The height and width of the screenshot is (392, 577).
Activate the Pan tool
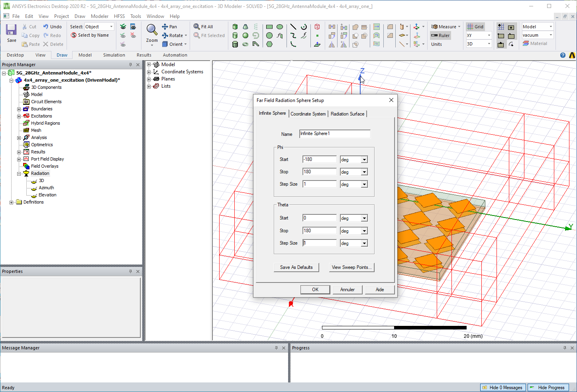click(x=169, y=27)
